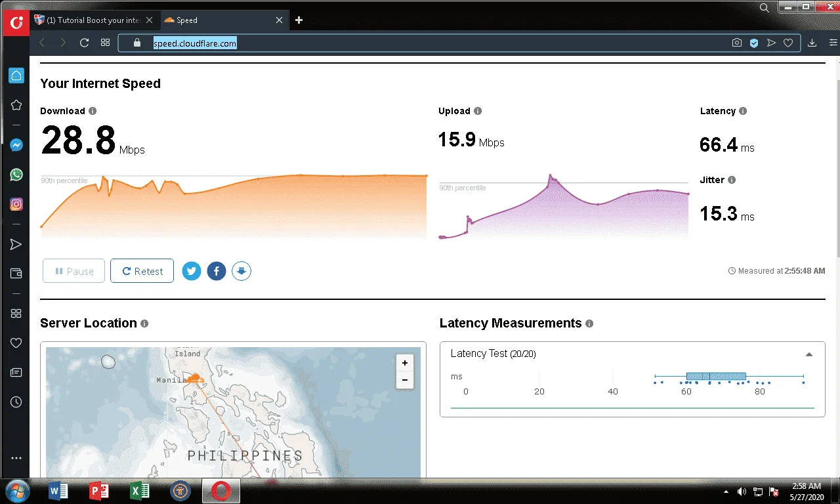The width and height of the screenshot is (840, 504).
Task: Open a new tab with plus
Action: coord(299,20)
